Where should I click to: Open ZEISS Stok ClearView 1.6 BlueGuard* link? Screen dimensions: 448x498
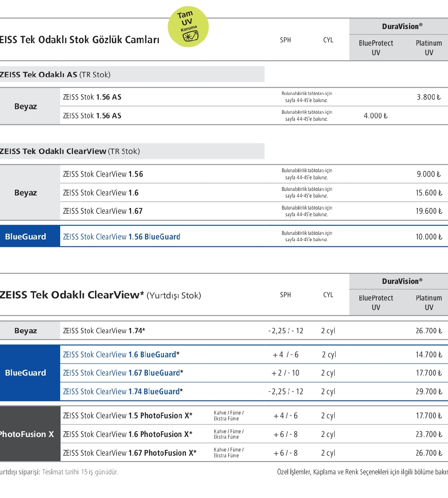coord(121,355)
